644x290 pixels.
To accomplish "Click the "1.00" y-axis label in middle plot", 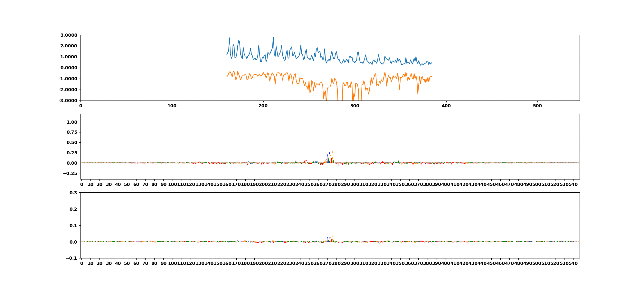I will click(x=72, y=122).
